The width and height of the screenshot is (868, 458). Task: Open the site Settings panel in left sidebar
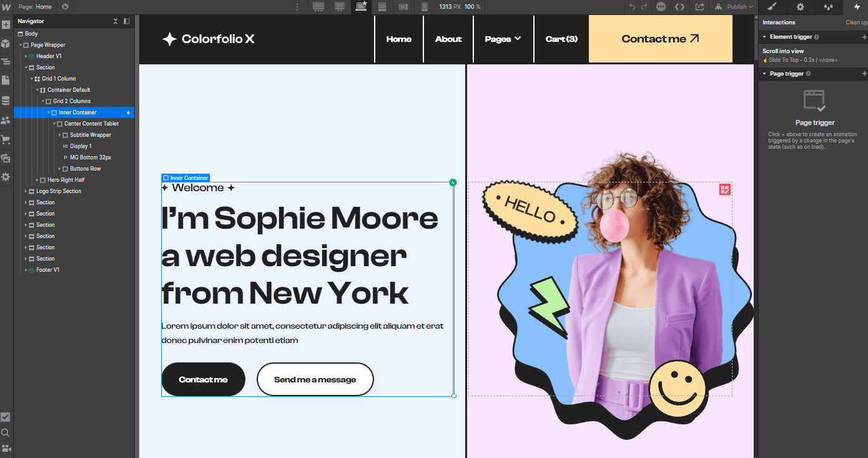[x=6, y=177]
